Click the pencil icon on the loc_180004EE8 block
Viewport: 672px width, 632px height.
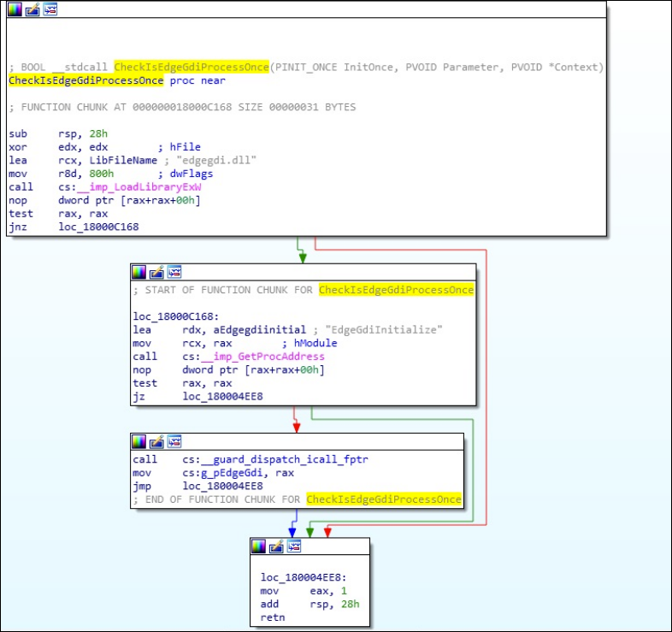tap(276, 546)
